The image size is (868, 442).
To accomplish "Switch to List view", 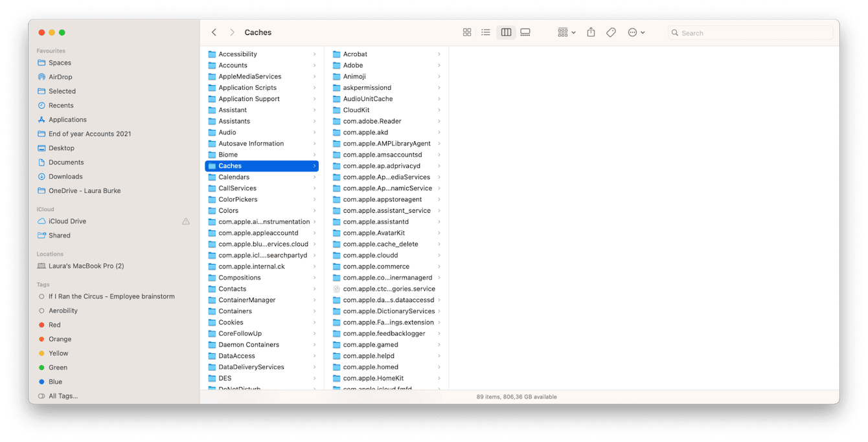I will coord(486,32).
